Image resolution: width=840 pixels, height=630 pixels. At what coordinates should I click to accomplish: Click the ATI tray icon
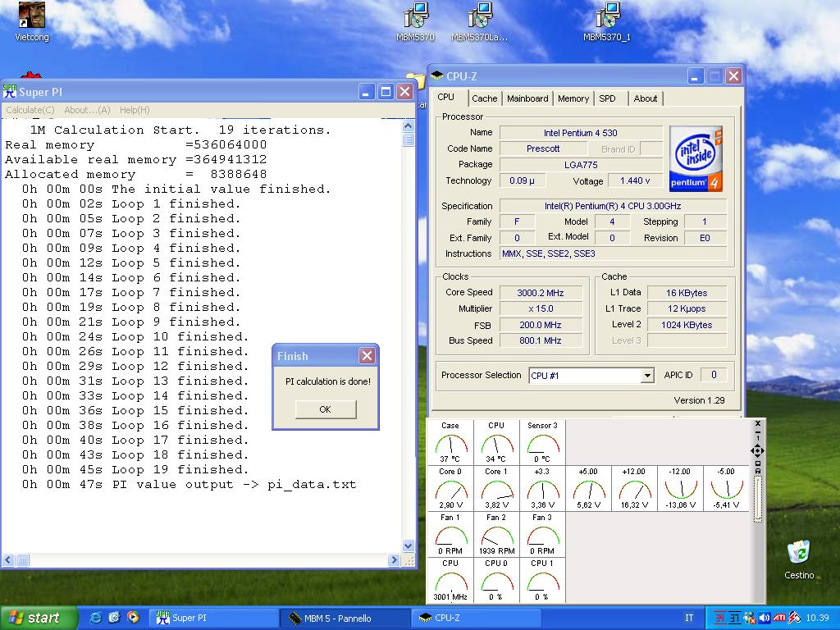779,618
